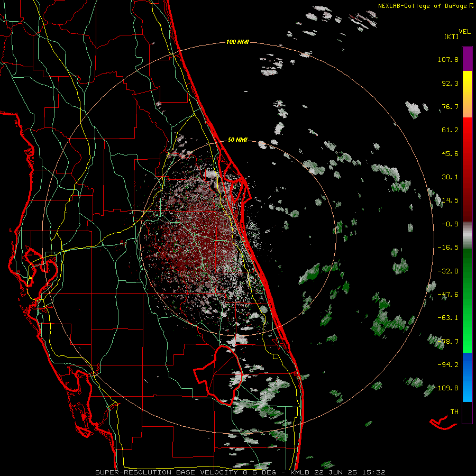Select the -94.2 scale value
Viewport: 476px width, 476px height.
448,364
